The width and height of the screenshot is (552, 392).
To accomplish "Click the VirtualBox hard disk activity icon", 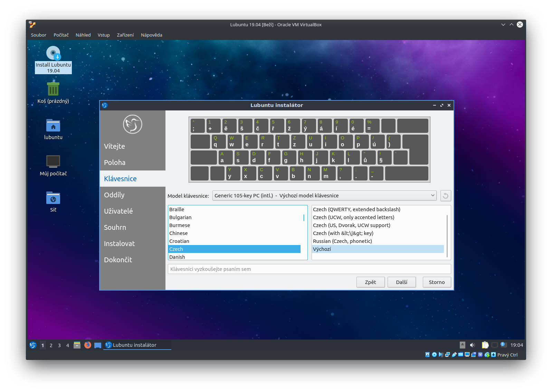I will pos(427,354).
